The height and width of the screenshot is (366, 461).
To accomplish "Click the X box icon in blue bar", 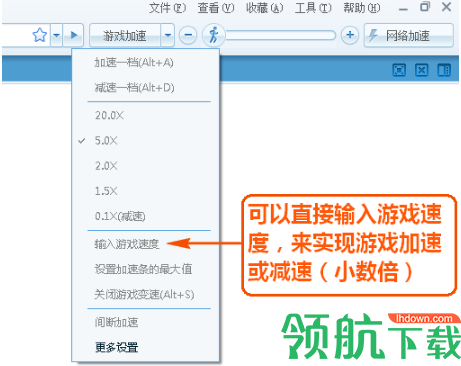I will click(422, 70).
